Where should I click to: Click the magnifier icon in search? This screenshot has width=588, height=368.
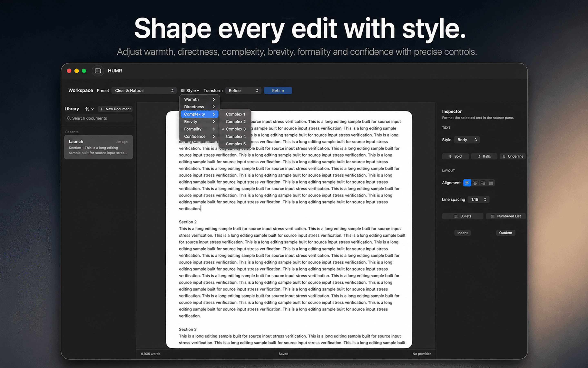point(69,118)
